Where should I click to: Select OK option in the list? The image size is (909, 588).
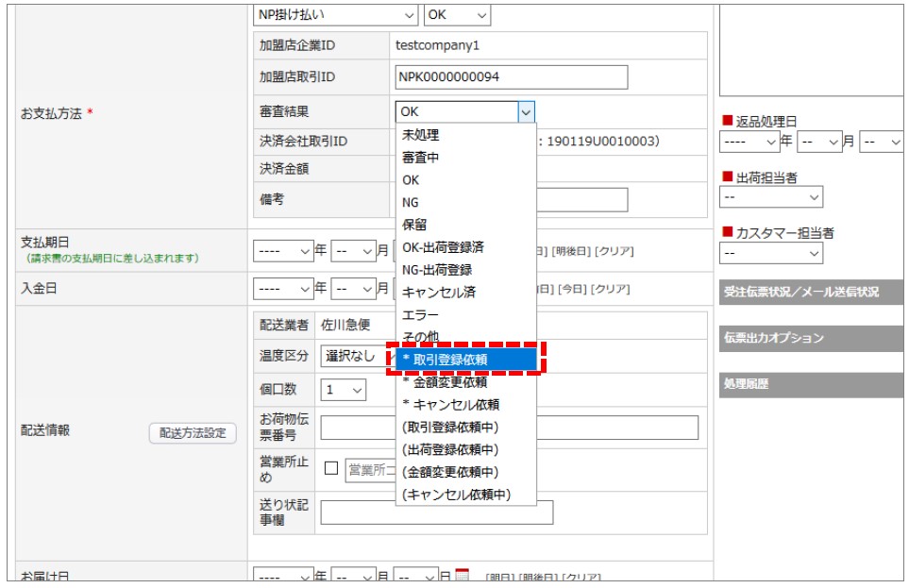465,179
